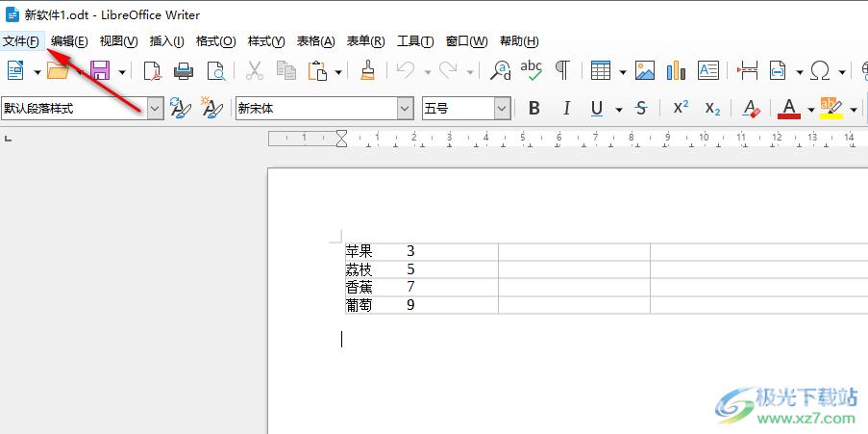Click the Find and Replace icon
This screenshot has width=868, height=434.
tap(501, 71)
